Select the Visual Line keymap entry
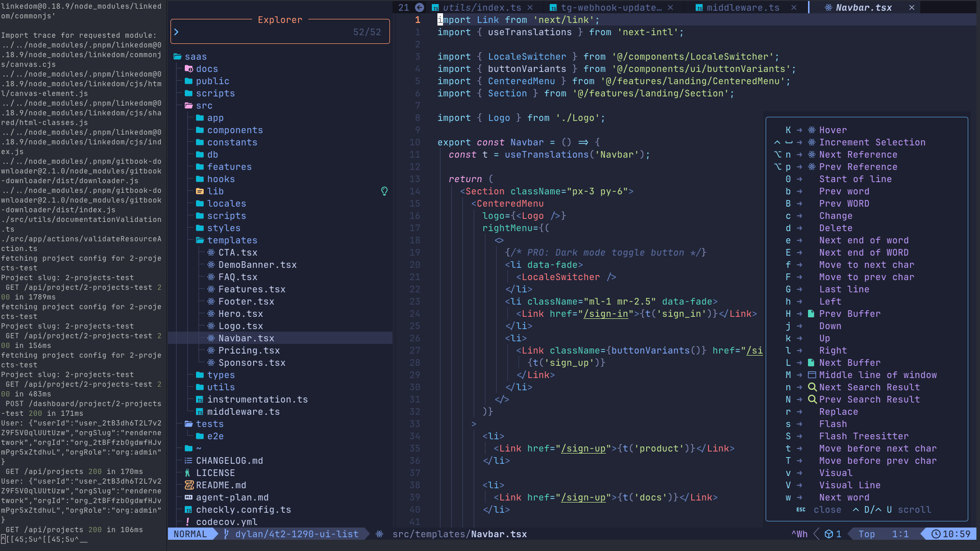Viewport: 980px width, 551px height. pyautogui.click(x=849, y=485)
